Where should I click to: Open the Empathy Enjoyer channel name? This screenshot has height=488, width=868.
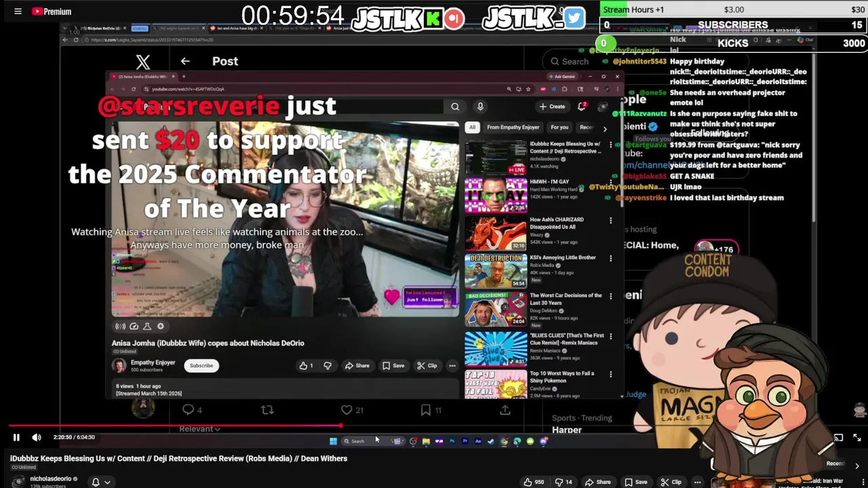point(153,363)
